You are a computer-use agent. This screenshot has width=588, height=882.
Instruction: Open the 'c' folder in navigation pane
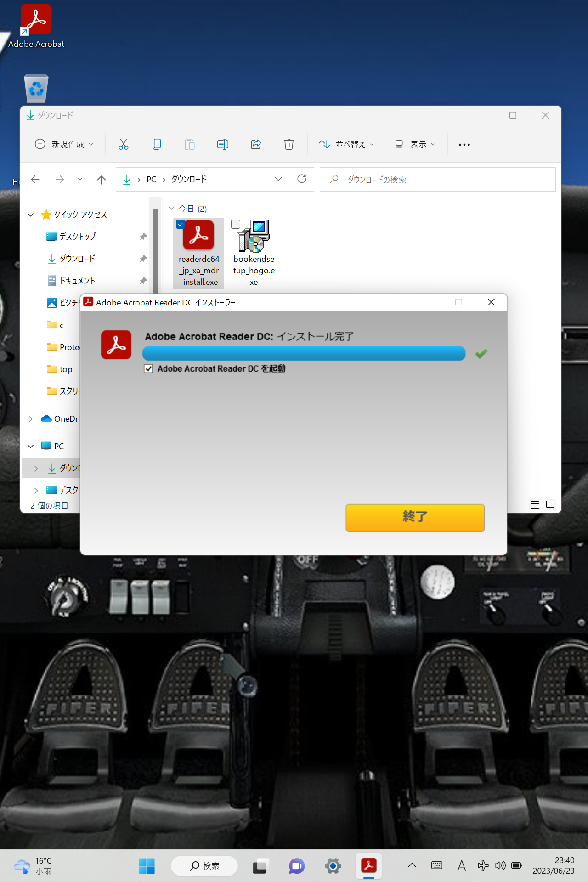tap(55, 325)
